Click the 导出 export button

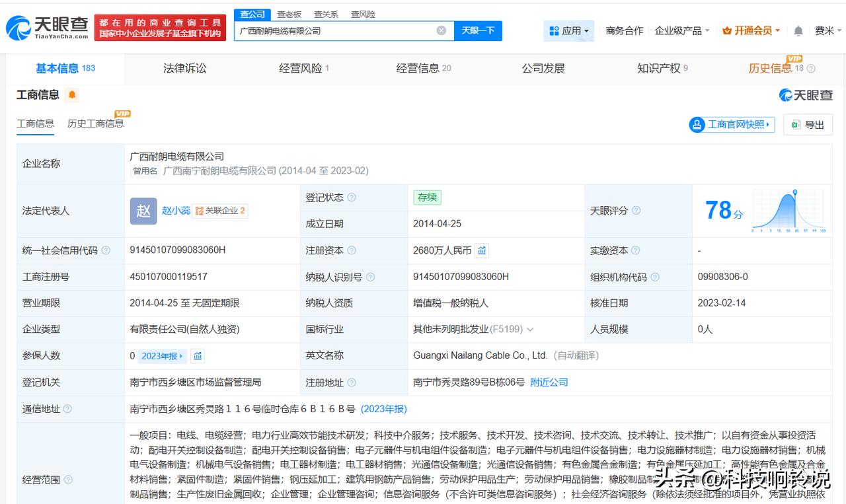click(x=808, y=124)
